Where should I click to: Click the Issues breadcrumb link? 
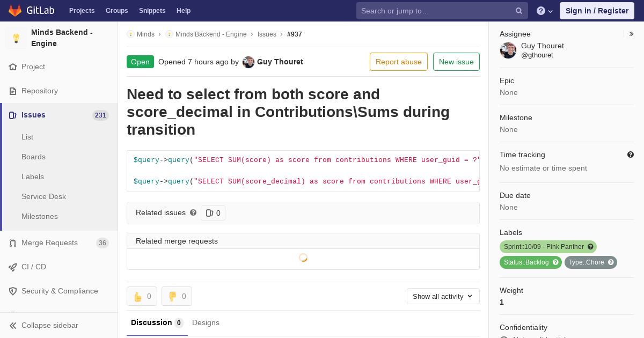click(x=267, y=34)
